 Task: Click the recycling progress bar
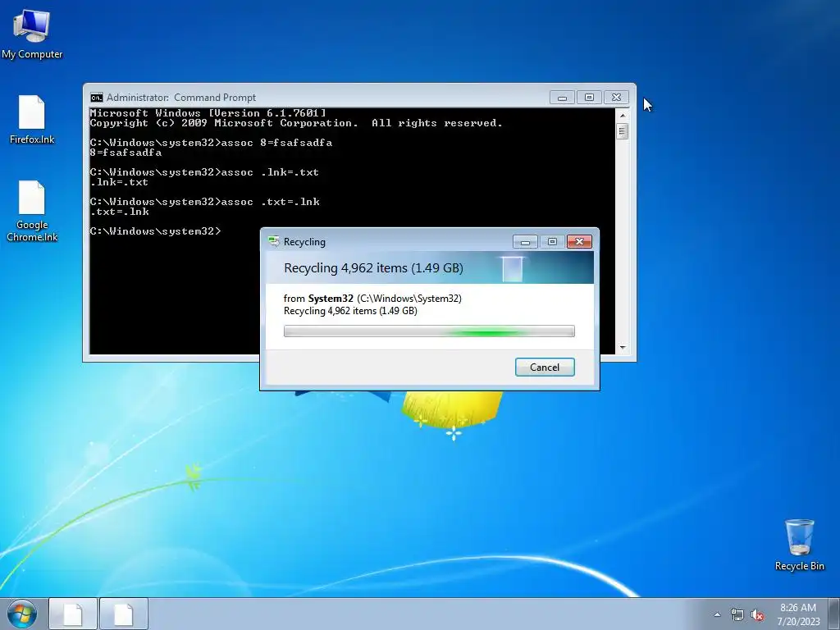[x=429, y=331]
